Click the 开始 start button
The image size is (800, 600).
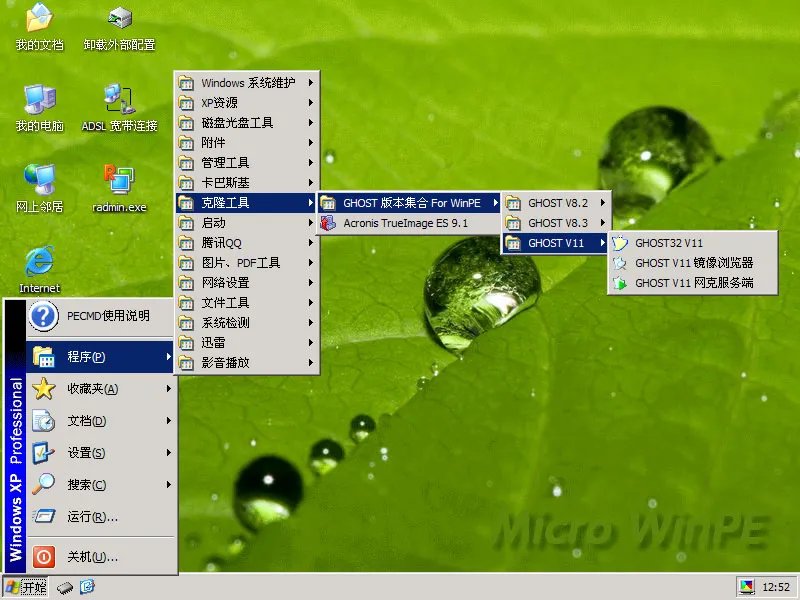(30, 588)
